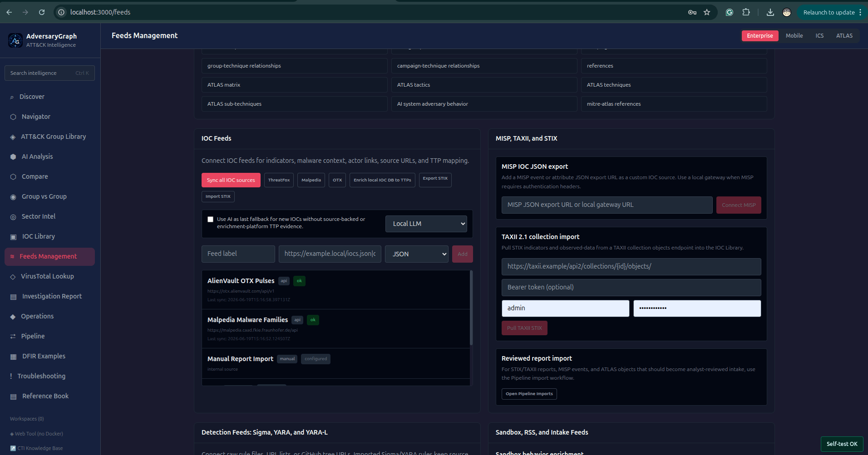
Task: Focus the TAXII password field
Action: (697, 308)
